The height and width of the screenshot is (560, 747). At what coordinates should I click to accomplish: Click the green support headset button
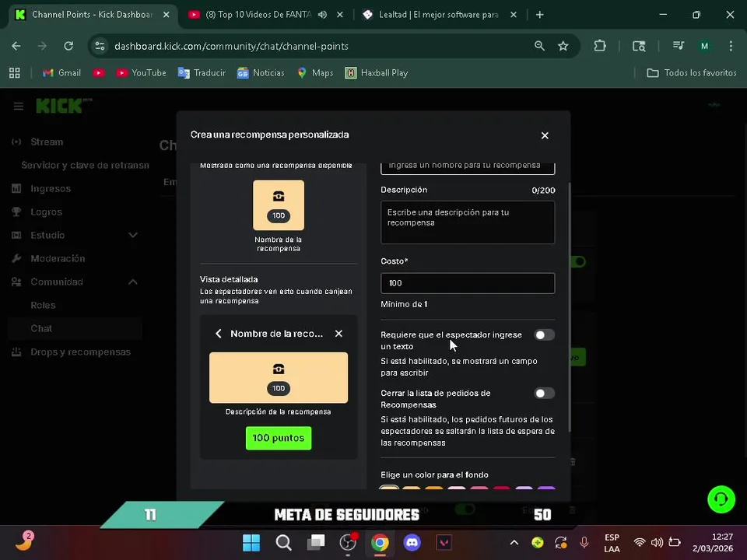click(x=721, y=499)
